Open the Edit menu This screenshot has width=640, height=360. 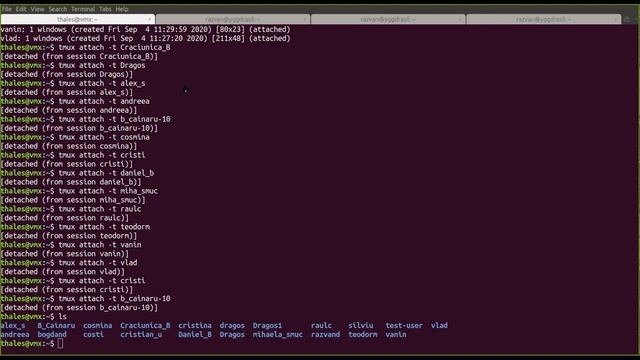tap(21, 9)
